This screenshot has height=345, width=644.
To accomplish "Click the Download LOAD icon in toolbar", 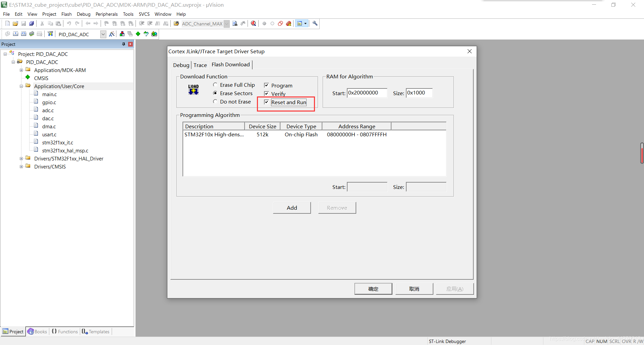I will pos(50,34).
